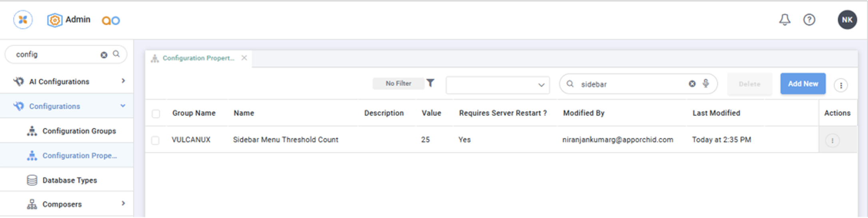This screenshot has width=868, height=218.
Task: Sort by Name column header
Action: (244, 113)
